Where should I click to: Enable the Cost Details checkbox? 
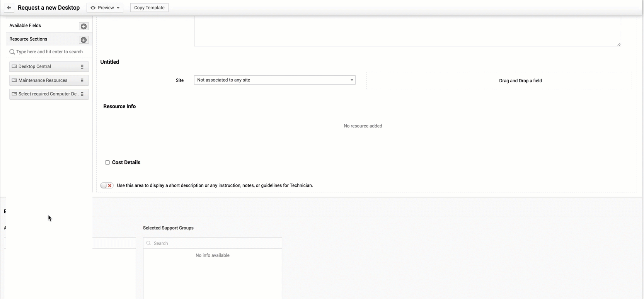tap(107, 163)
